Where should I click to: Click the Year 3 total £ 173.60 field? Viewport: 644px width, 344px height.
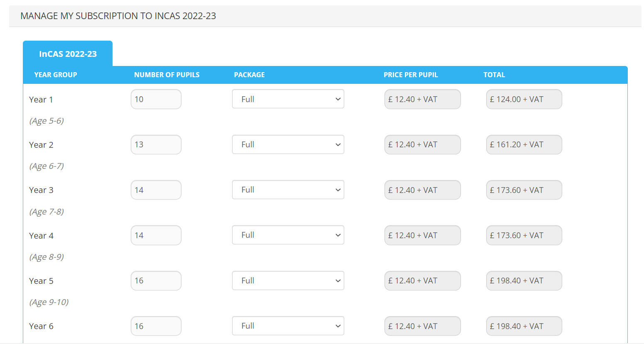click(x=524, y=190)
